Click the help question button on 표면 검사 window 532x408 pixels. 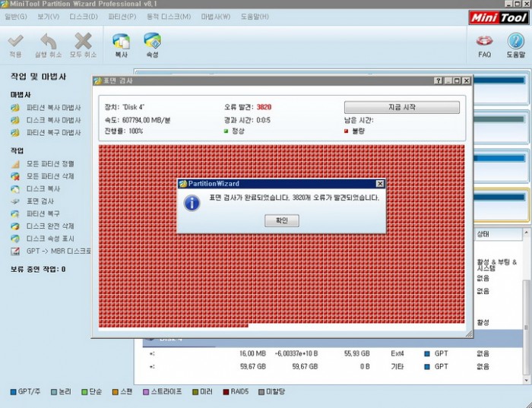(439, 81)
